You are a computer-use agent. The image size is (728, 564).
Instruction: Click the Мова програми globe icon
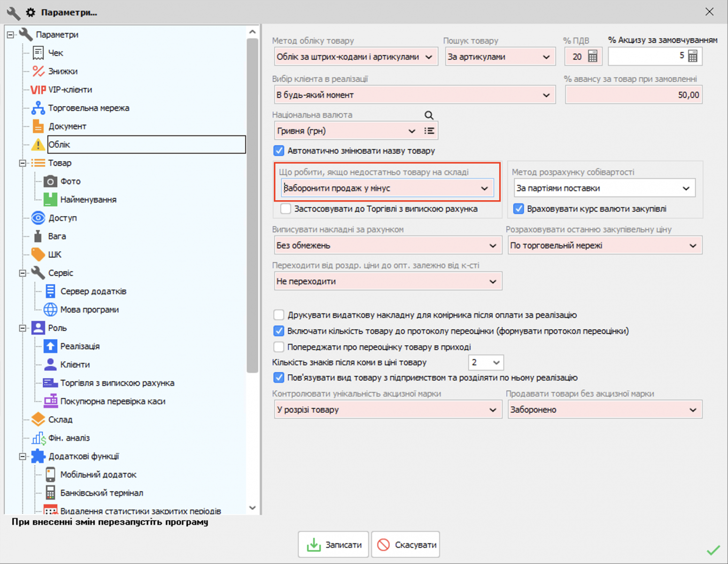[50, 310]
